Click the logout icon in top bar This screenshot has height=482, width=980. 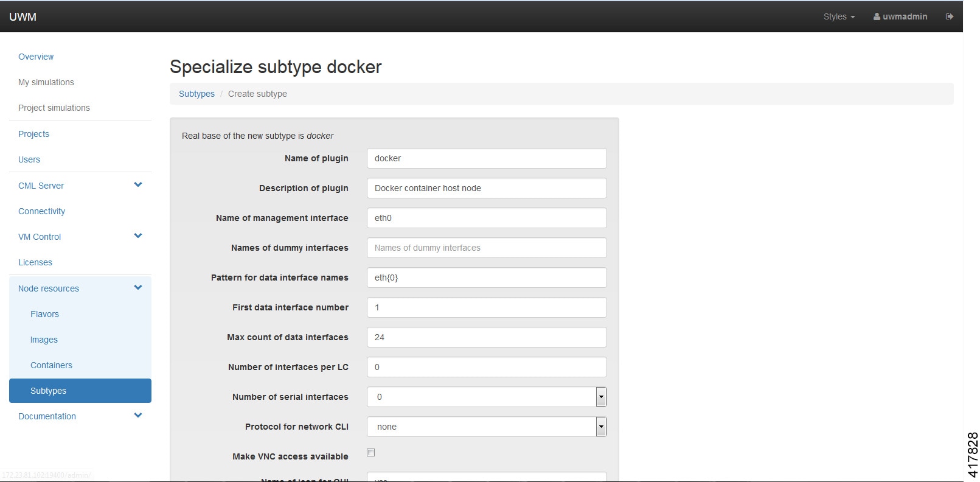(949, 16)
